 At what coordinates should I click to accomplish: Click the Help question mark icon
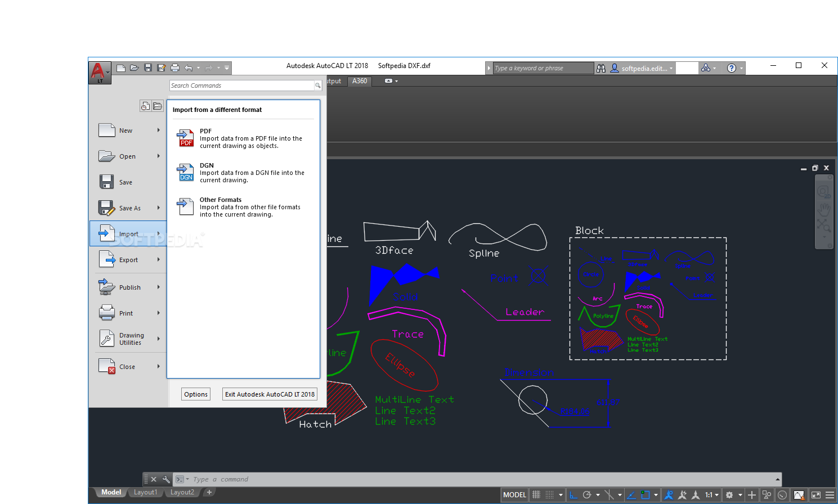click(x=731, y=68)
